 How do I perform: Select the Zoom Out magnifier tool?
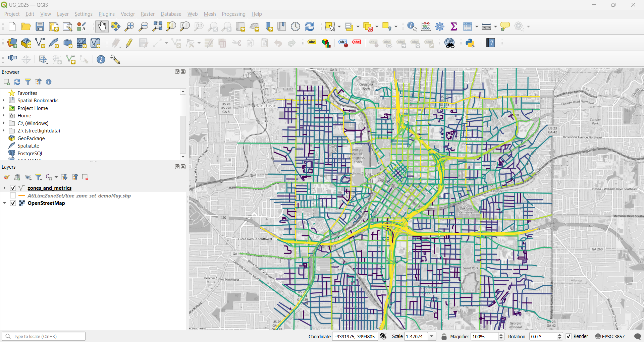coord(143,26)
